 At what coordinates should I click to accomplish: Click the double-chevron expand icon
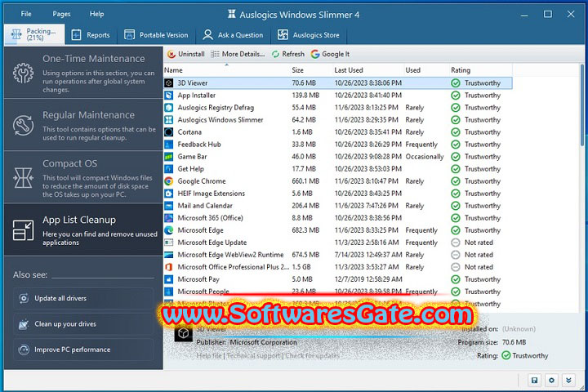click(568, 381)
